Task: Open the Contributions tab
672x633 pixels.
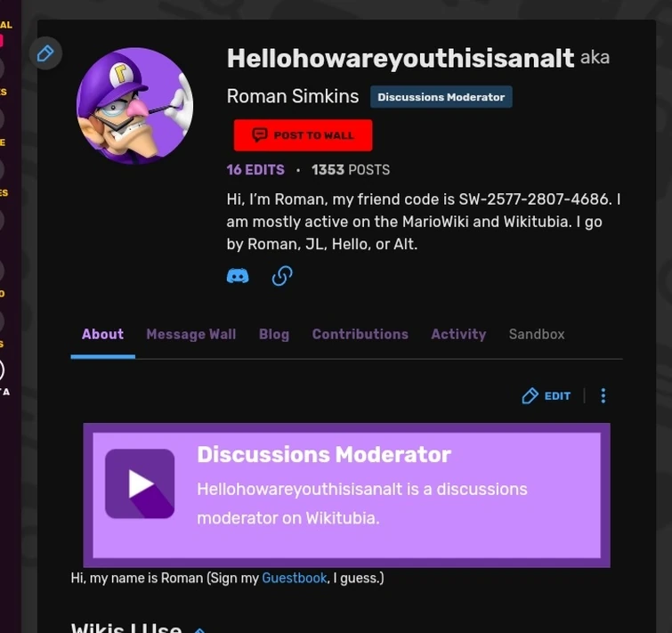Action: point(360,334)
